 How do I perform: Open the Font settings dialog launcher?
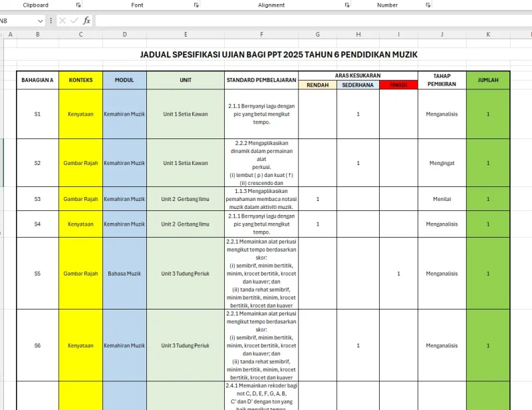tap(196, 5)
